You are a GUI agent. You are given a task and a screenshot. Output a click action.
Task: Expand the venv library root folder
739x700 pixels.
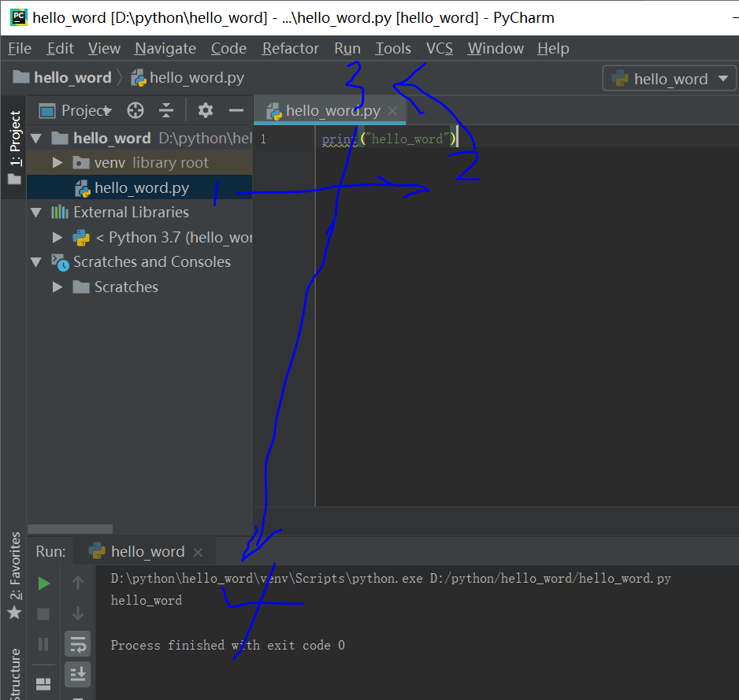click(58, 163)
